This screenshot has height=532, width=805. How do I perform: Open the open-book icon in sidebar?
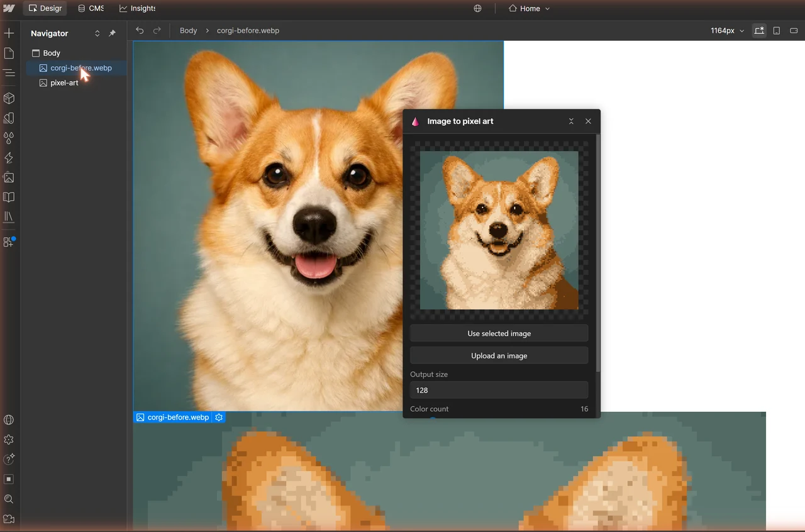point(9,197)
